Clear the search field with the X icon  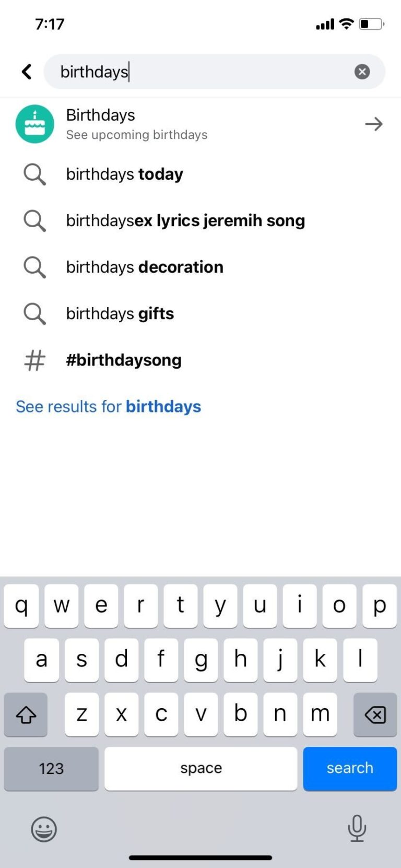coord(362,71)
